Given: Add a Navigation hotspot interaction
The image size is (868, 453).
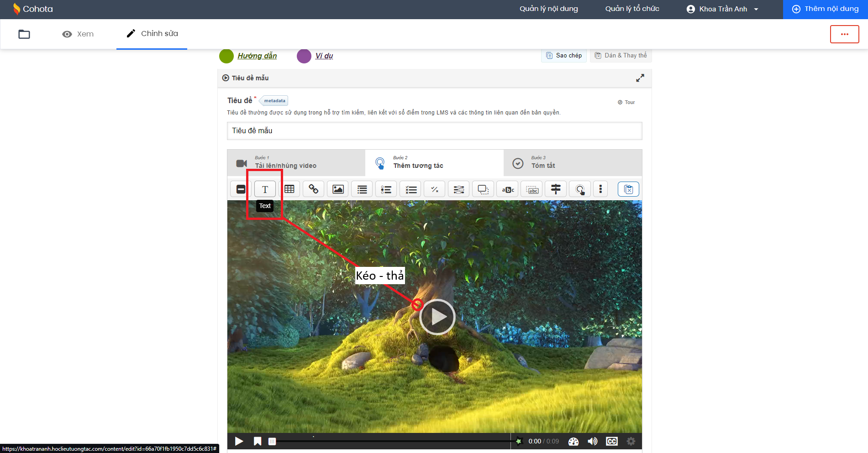Looking at the screenshot, I should pos(580,189).
